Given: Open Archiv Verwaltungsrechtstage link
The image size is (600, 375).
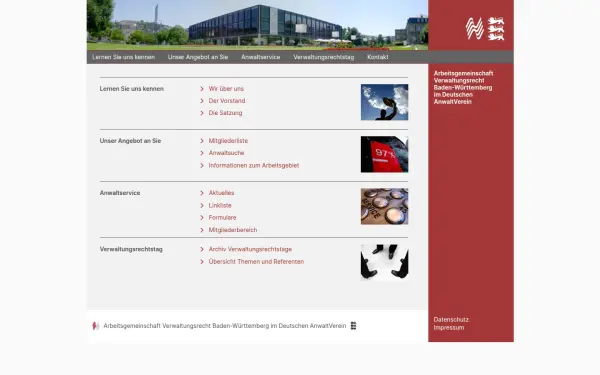Looking at the screenshot, I should pos(250,249).
